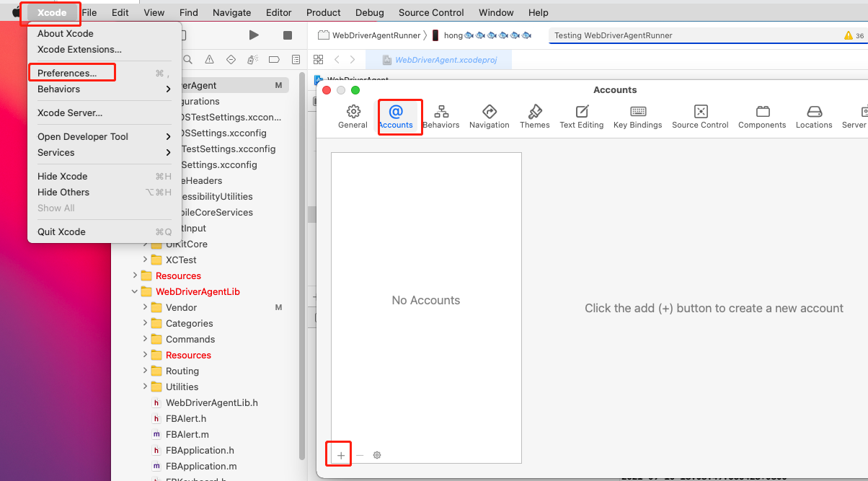Choose Hide Xcode from the menu
This screenshot has width=868, height=481.
(105, 176)
